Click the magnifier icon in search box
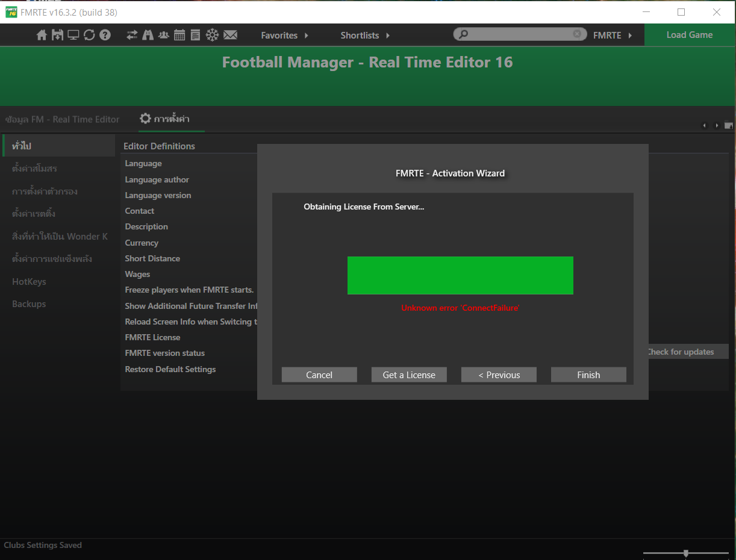 [x=463, y=35]
